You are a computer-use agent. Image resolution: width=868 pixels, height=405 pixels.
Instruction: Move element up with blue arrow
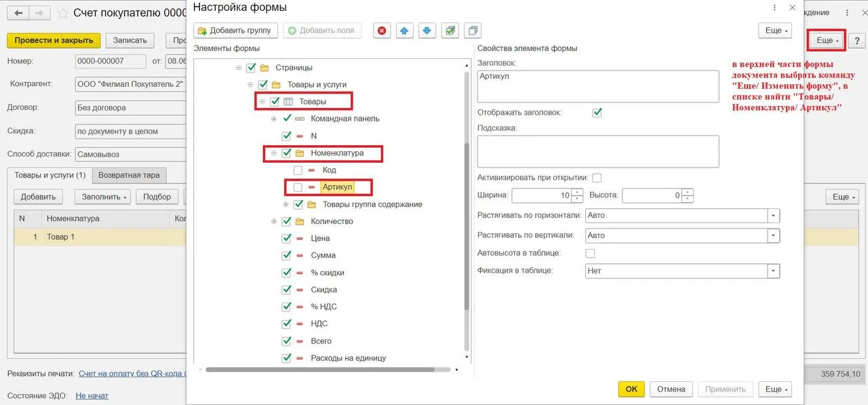(404, 31)
